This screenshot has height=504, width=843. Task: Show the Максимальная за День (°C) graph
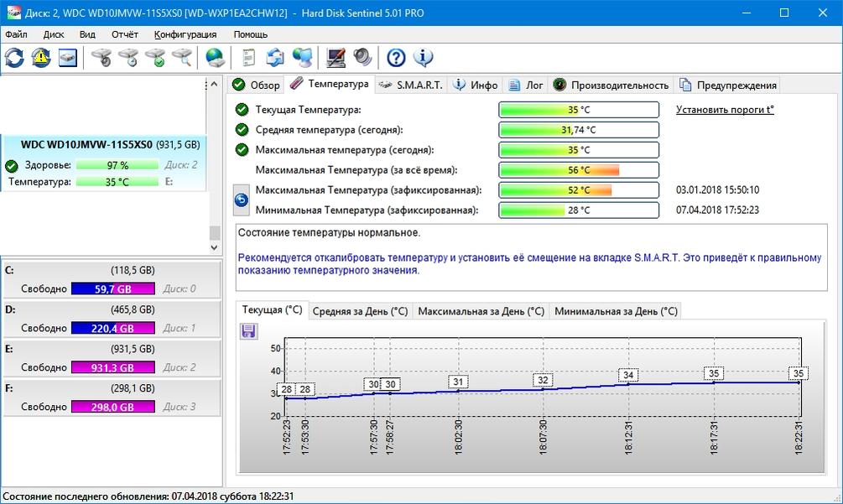(x=481, y=311)
